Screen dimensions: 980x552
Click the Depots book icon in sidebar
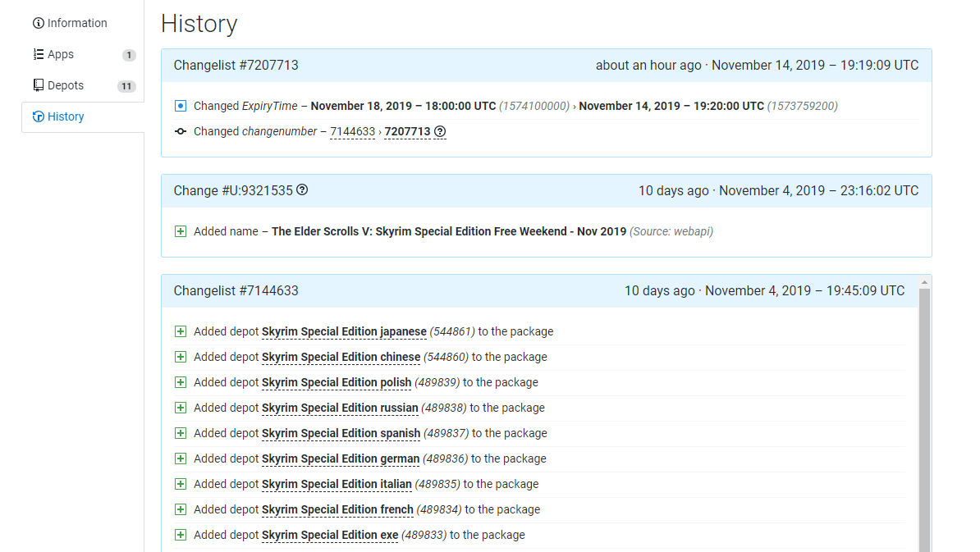[x=38, y=85]
